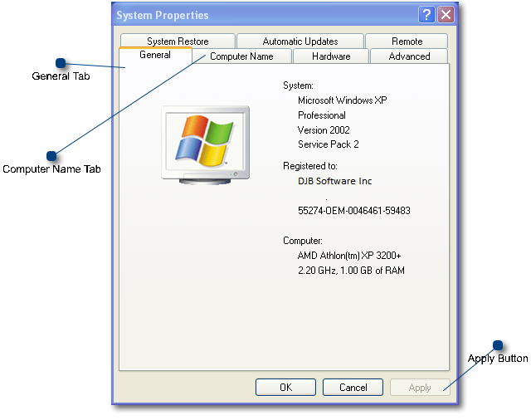Click the text Microsoft Windows XP
Image resolution: width=531 pixels, height=420 pixels.
coord(343,100)
